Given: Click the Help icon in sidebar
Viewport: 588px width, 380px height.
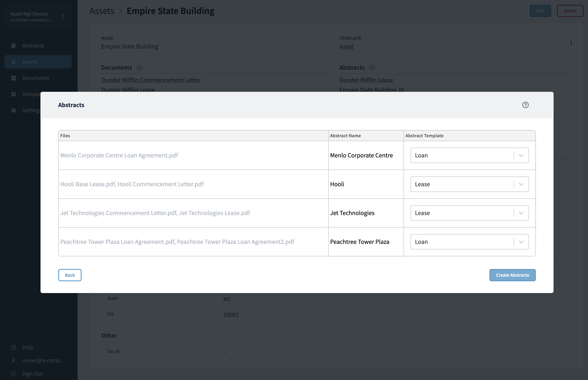Looking at the screenshot, I should pyautogui.click(x=14, y=347).
